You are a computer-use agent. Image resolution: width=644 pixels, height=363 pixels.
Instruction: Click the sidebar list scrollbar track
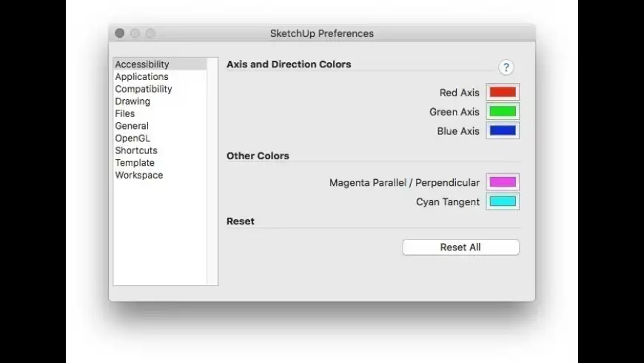pyautogui.click(x=212, y=170)
